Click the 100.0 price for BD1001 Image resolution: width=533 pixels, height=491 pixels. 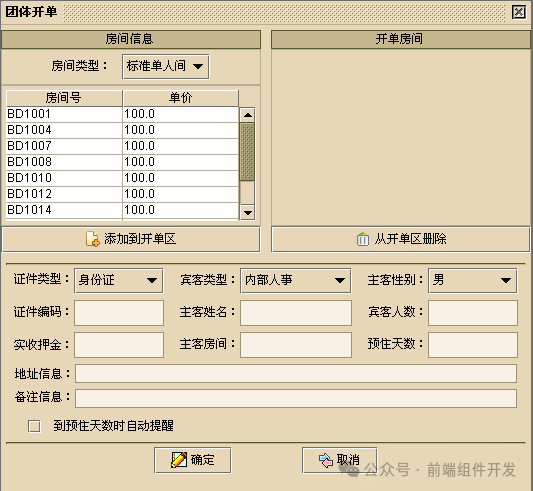tap(180, 114)
